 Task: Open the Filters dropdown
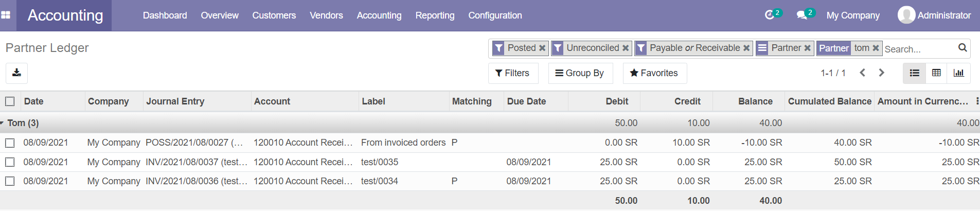tap(512, 73)
